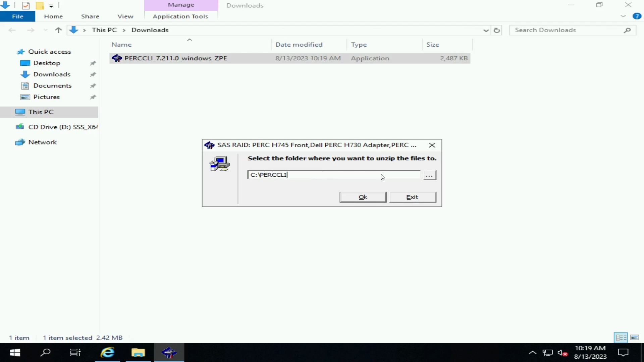Click the Desktop pinned folder icon
Image resolution: width=644 pixels, height=362 pixels.
click(x=24, y=63)
